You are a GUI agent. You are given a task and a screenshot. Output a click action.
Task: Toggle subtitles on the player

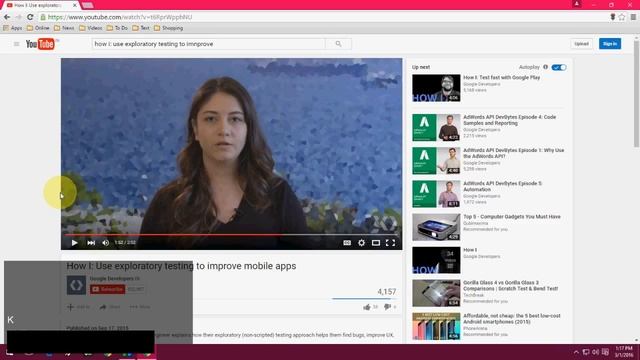pos(347,242)
